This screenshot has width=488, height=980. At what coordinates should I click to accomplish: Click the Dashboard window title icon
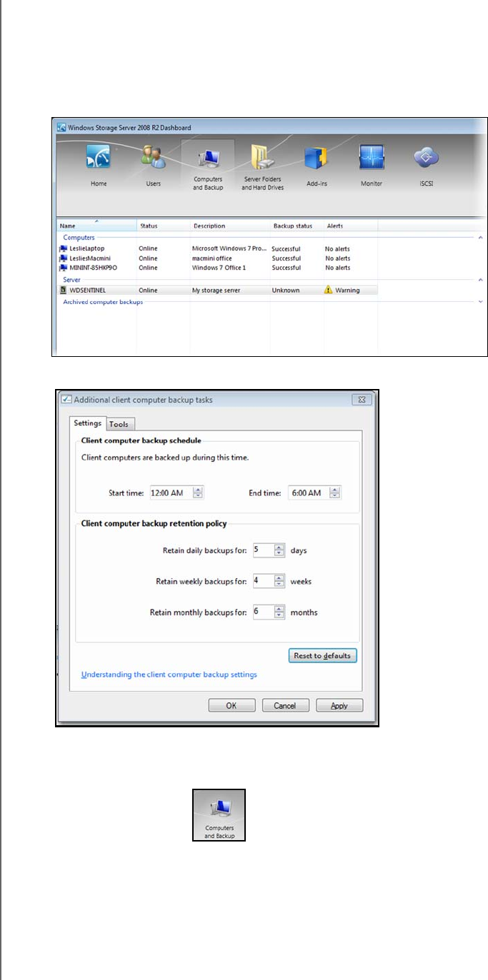[61, 128]
